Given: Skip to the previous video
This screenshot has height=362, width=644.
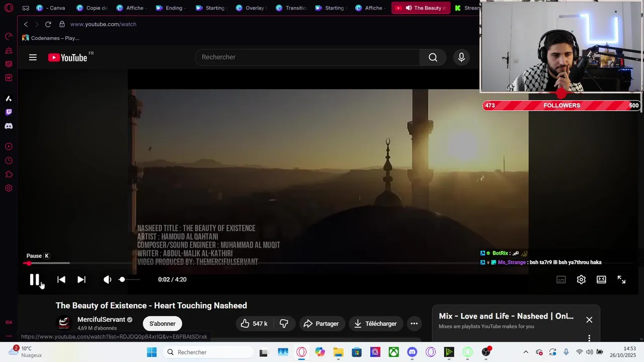Looking at the screenshot, I should (x=61, y=280).
